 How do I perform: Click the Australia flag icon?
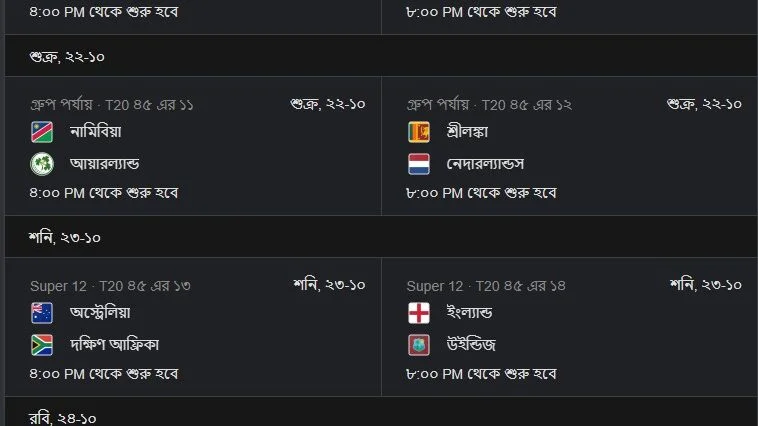(x=42, y=313)
